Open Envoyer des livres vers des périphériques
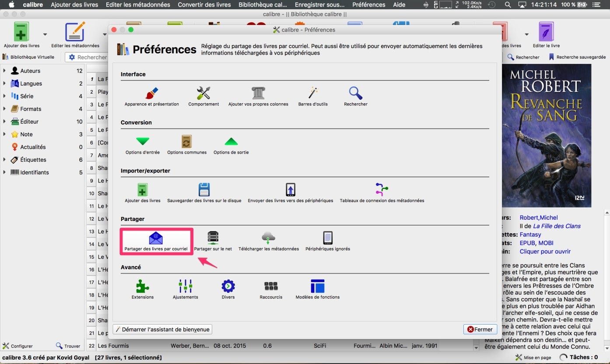 click(x=291, y=193)
